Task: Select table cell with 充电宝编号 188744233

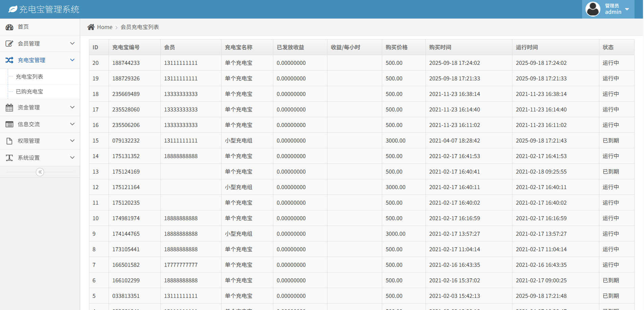Action: tap(126, 63)
